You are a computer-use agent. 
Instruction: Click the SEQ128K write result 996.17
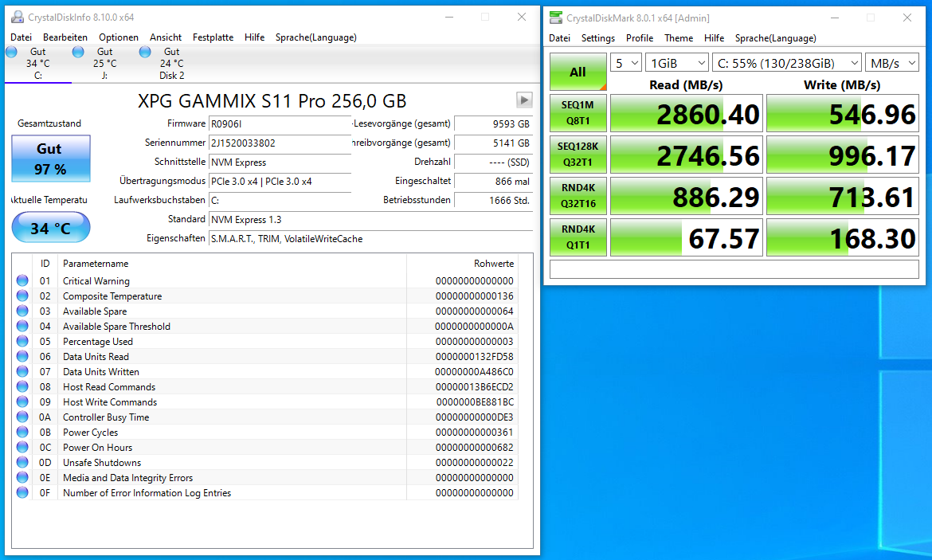point(843,155)
